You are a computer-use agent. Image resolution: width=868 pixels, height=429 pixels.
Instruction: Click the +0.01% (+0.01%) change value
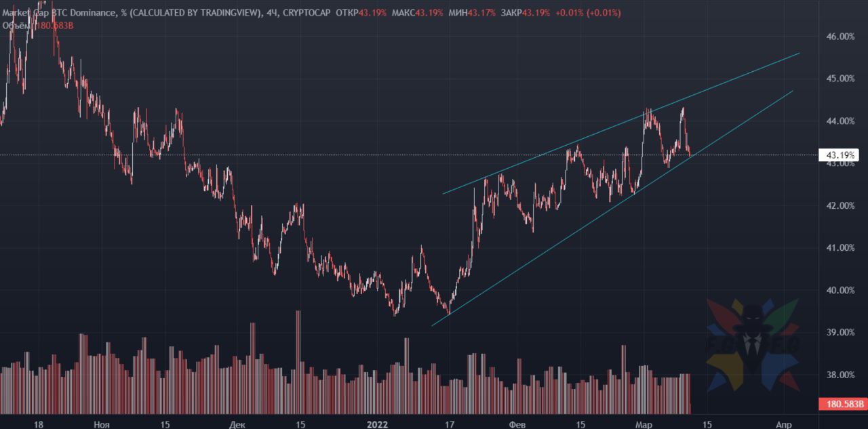pyautogui.click(x=589, y=14)
